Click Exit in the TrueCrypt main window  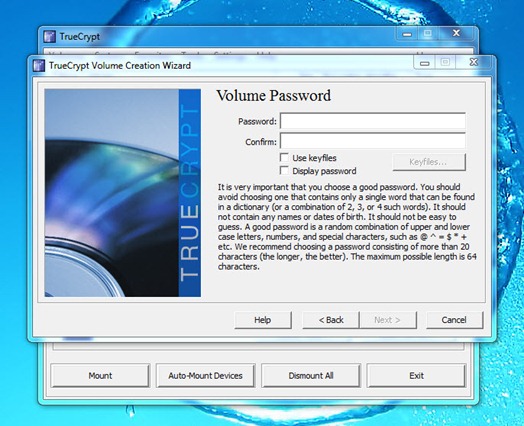tap(416, 376)
